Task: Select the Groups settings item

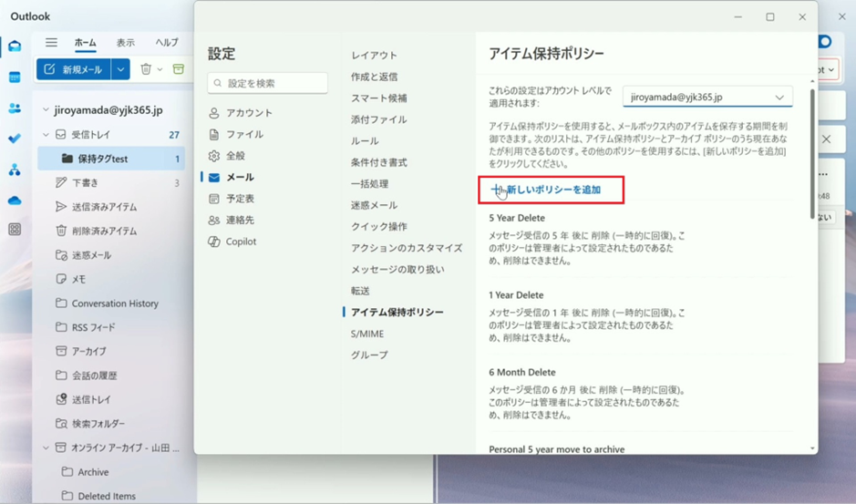Action: pyautogui.click(x=369, y=355)
